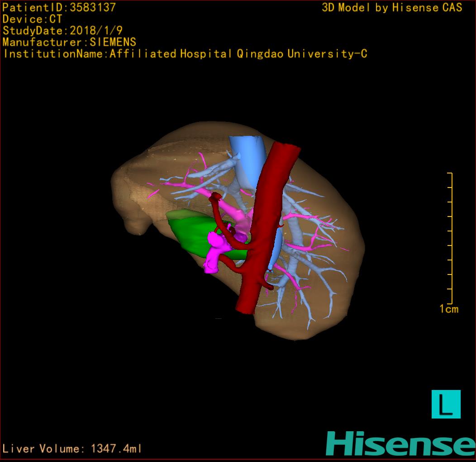Click the InstitutionName text line

coord(185,54)
